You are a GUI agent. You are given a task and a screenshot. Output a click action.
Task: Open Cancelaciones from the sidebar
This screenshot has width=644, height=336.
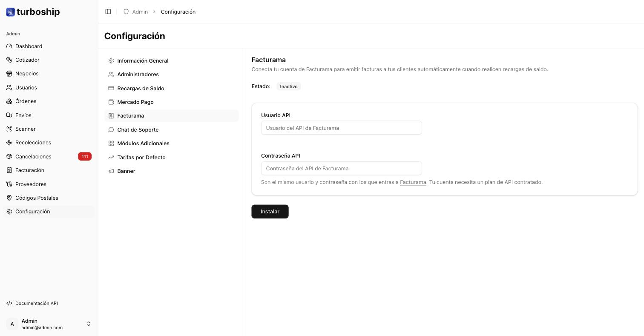pyautogui.click(x=49, y=156)
